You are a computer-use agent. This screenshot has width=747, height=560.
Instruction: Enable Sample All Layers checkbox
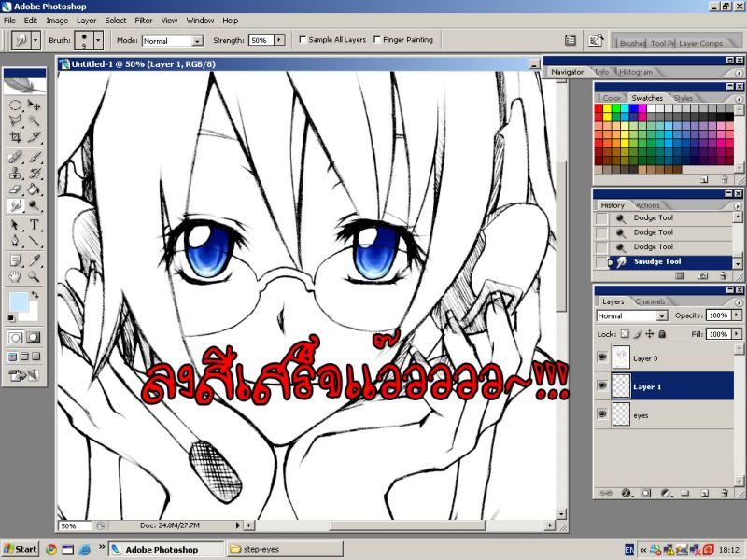pyautogui.click(x=303, y=39)
